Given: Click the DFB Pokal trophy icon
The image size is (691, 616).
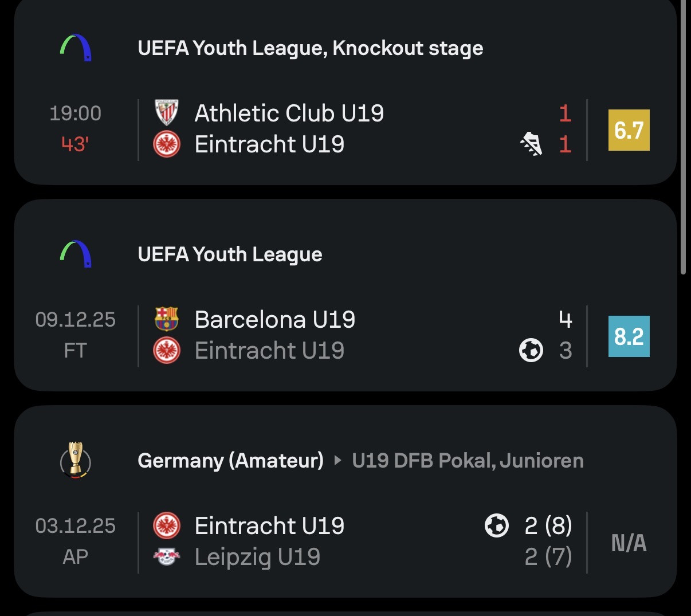Looking at the screenshot, I should 76,460.
